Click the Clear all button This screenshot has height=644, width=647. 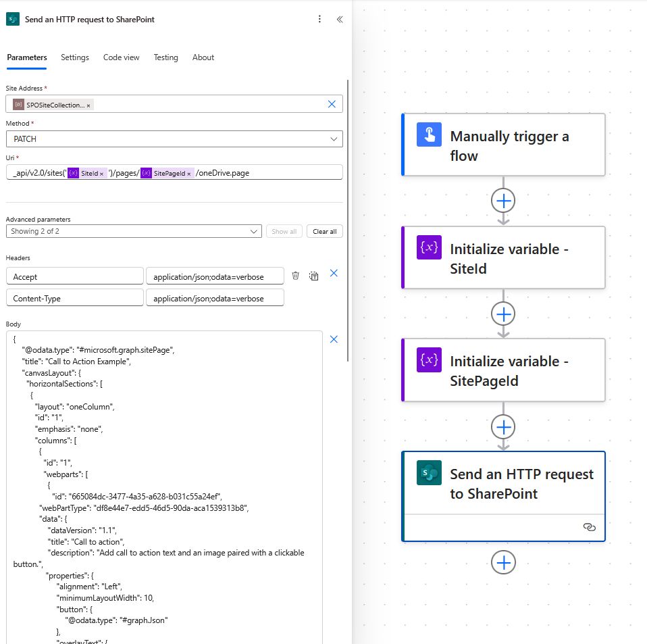(325, 232)
